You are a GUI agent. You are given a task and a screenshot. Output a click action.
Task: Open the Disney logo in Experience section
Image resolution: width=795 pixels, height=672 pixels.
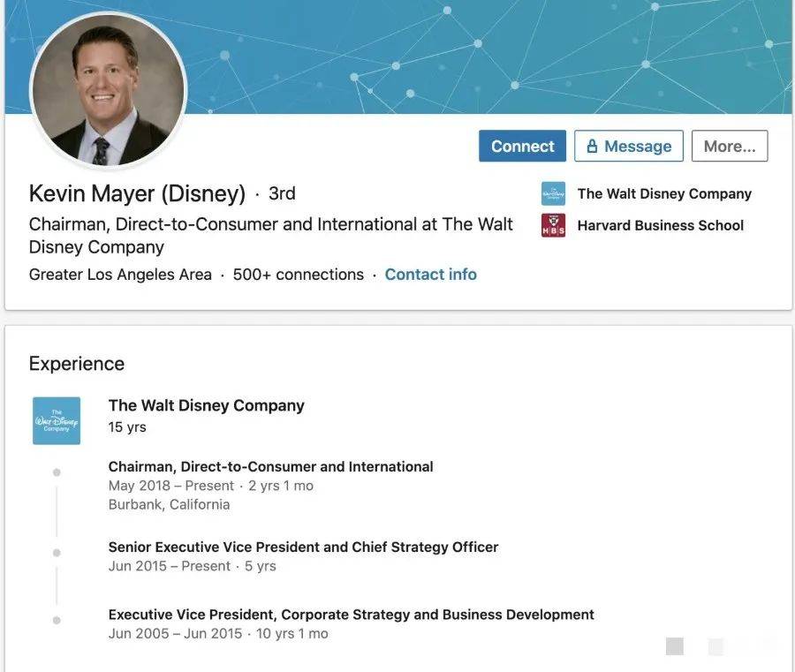pos(57,420)
